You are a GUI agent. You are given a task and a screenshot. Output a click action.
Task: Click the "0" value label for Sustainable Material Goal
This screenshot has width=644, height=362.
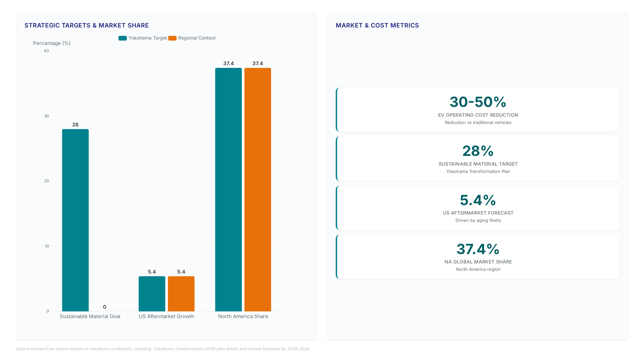[104, 307]
